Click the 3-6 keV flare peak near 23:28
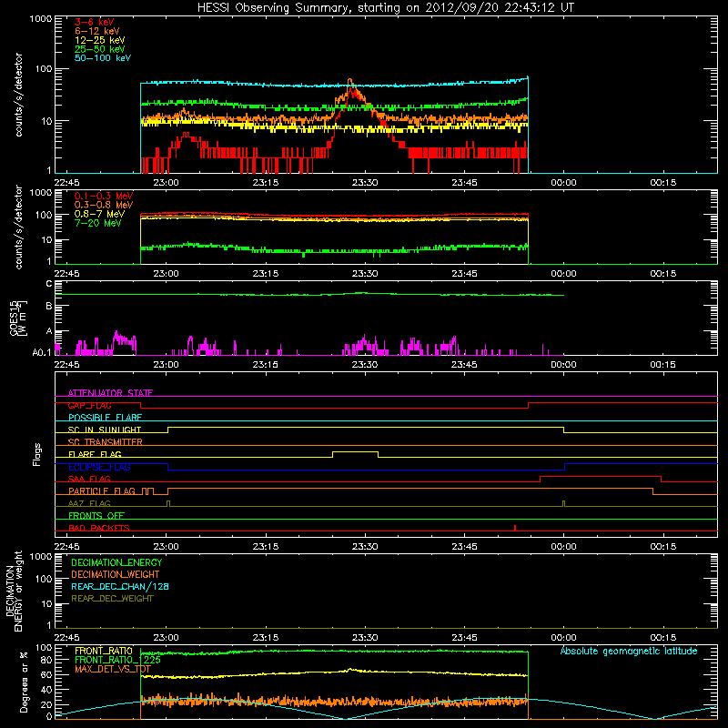 354,93
